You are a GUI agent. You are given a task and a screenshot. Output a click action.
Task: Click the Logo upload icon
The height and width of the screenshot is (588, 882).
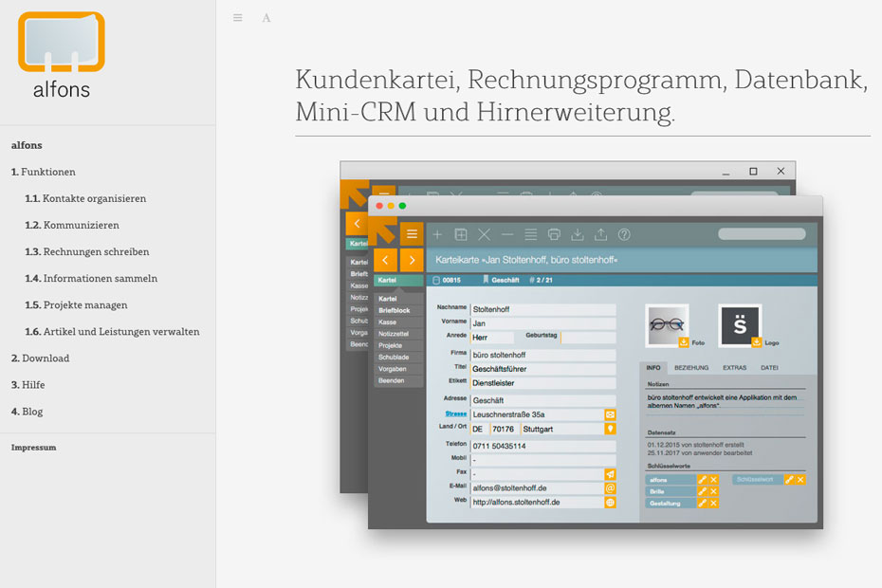(x=755, y=341)
